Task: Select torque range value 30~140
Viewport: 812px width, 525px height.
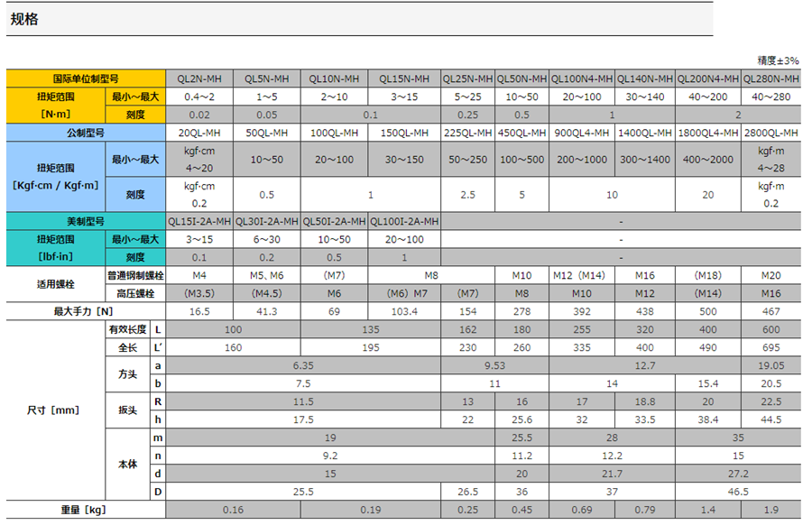Action: (x=645, y=97)
